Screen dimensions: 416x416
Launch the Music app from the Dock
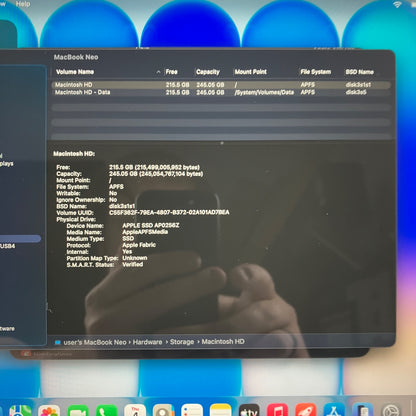point(277,411)
